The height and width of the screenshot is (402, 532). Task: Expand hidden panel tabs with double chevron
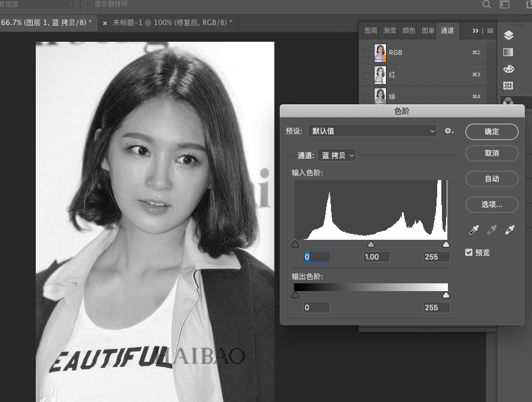[475, 30]
